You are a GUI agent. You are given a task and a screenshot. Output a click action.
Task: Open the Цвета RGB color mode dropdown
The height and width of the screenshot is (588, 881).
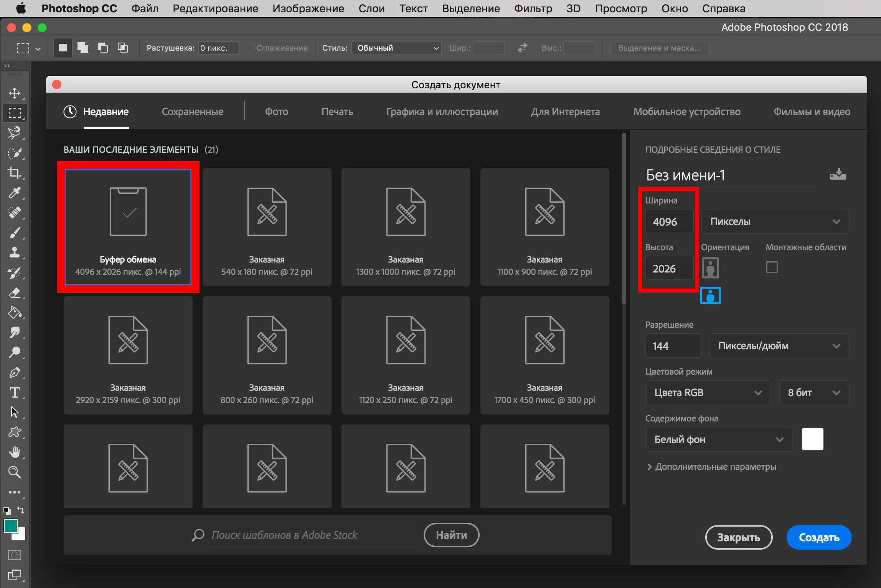click(708, 392)
